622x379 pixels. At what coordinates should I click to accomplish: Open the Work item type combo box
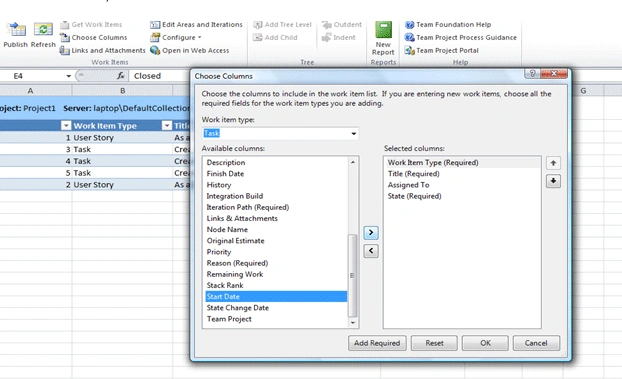pyautogui.click(x=280, y=133)
